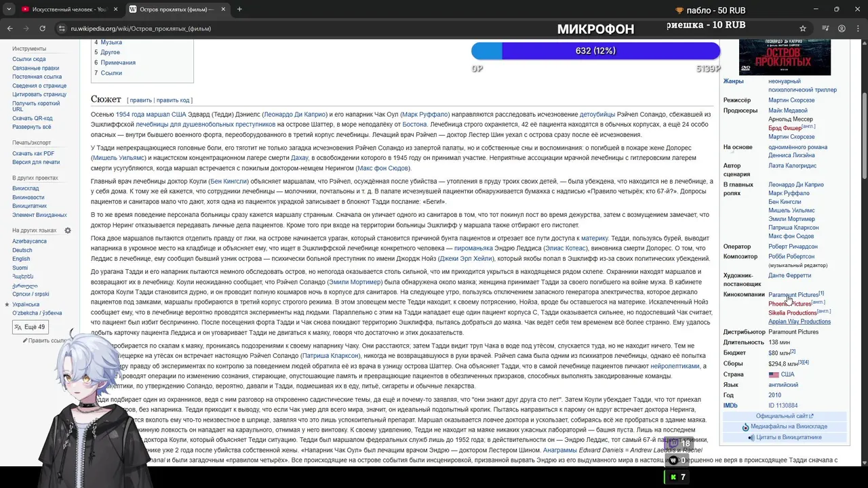Open the 'Леонардо Ди Каприо' link in plot text
868x488 pixels.
click(x=294, y=115)
